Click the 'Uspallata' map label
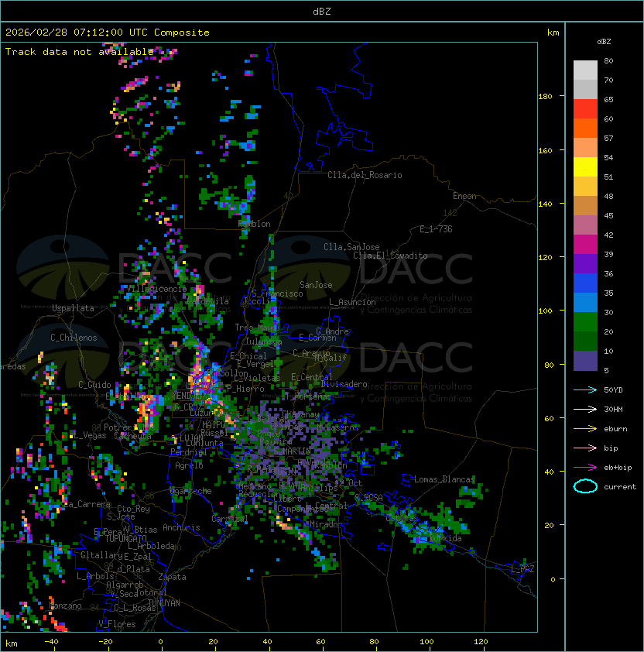The width and height of the screenshot is (644, 652). [73, 308]
